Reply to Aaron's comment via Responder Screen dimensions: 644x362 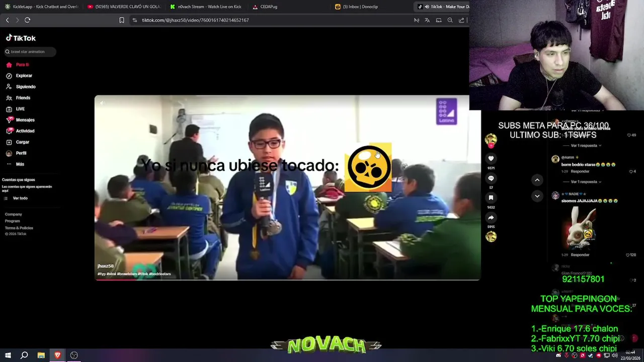coord(580,171)
